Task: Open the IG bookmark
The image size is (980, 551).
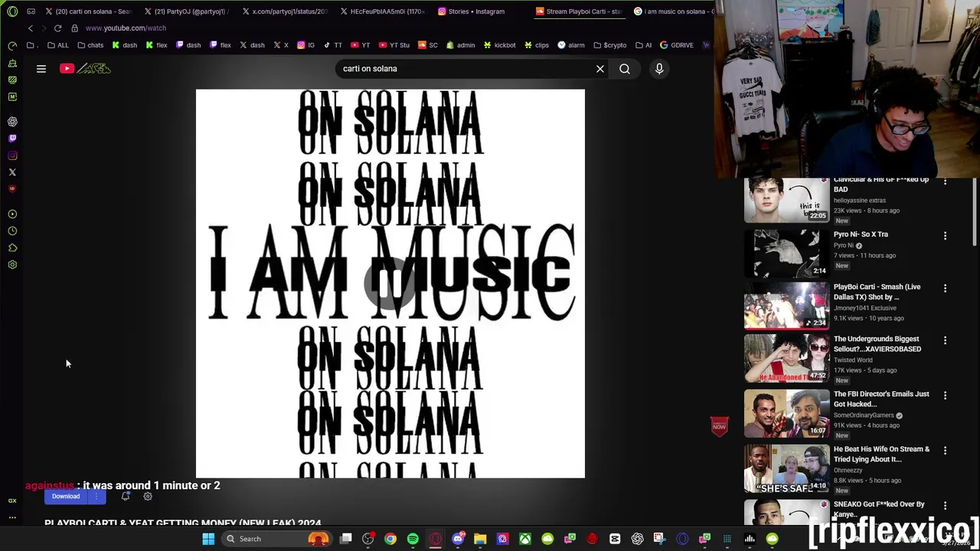Action: 306,45
